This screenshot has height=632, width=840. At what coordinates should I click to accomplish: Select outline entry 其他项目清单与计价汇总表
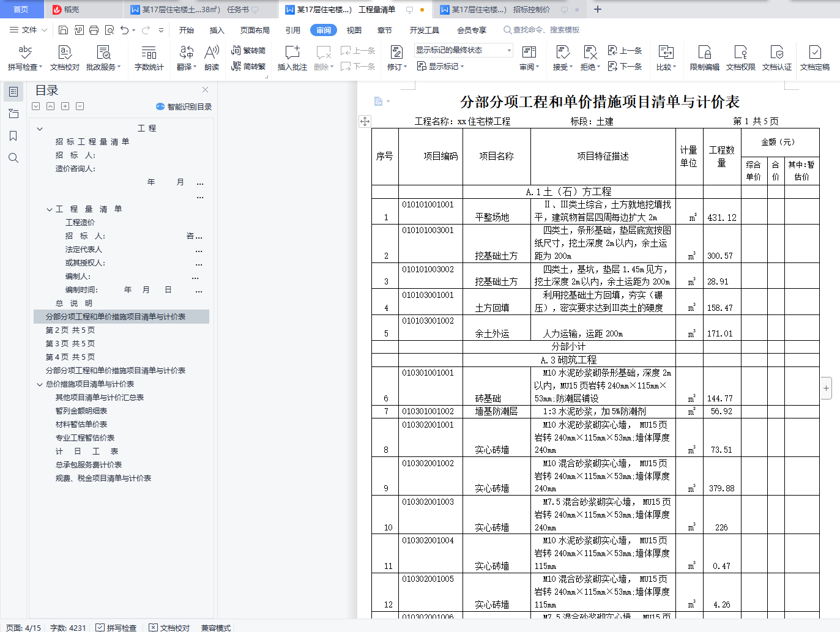(100, 398)
